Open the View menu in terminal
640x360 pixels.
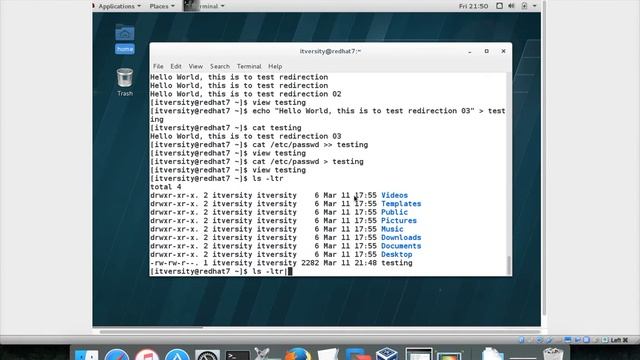pyautogui.click(x=196, y=66)
